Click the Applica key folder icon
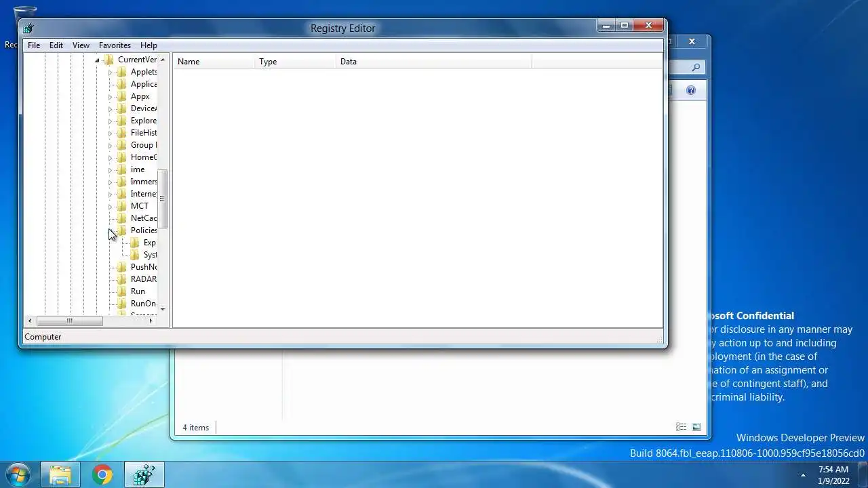 (x=122, y=84)
